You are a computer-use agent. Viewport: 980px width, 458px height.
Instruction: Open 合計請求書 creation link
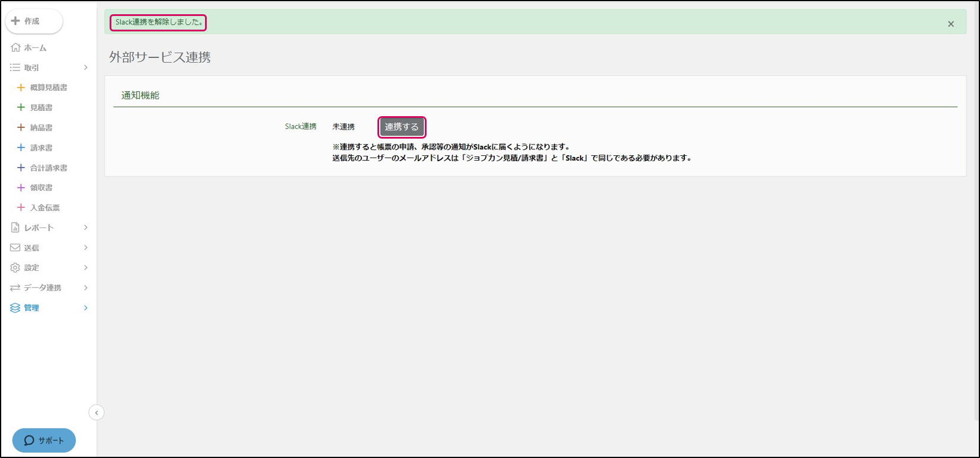point(49,168)
